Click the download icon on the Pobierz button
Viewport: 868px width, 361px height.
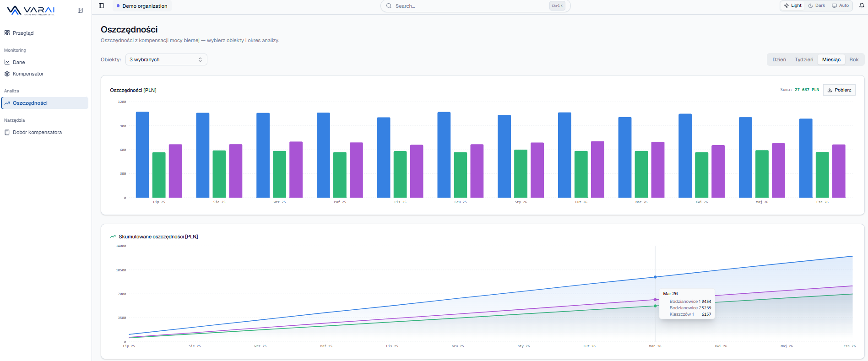click(x=830, y=90)
